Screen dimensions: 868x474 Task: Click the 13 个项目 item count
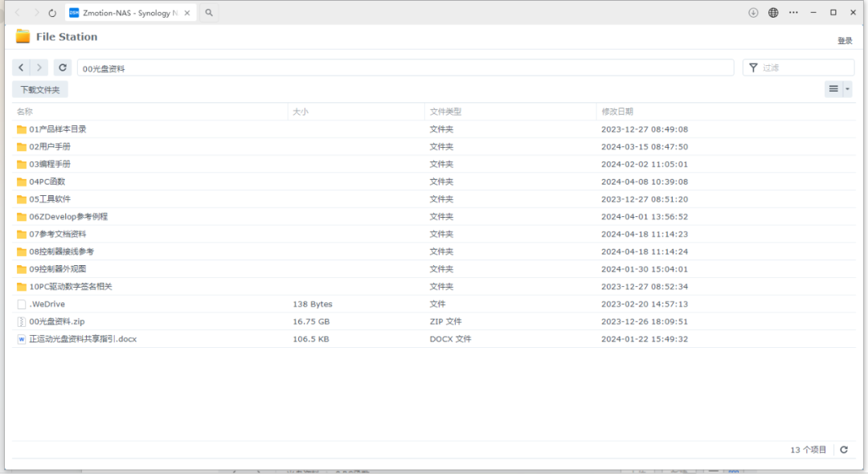[x=809, y=450]
